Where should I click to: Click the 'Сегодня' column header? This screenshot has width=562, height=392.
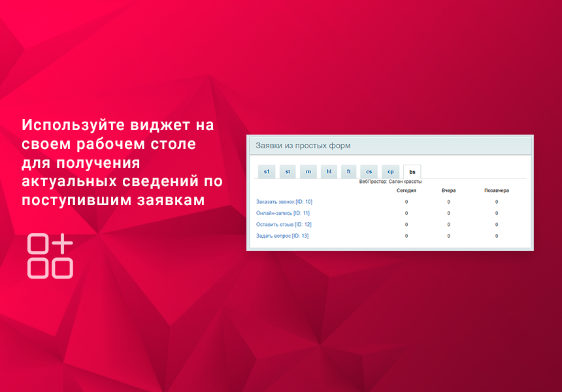[x=406, y=191]
